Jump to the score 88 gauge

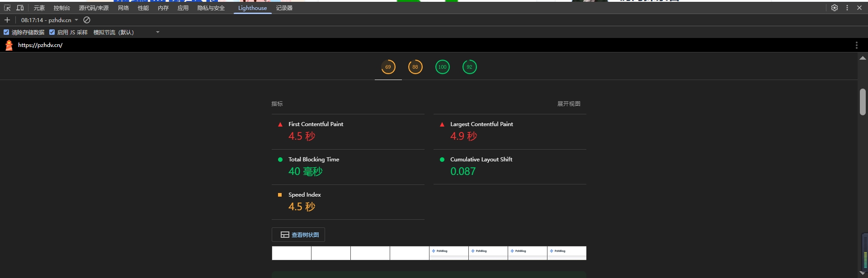tap(415, 67)
